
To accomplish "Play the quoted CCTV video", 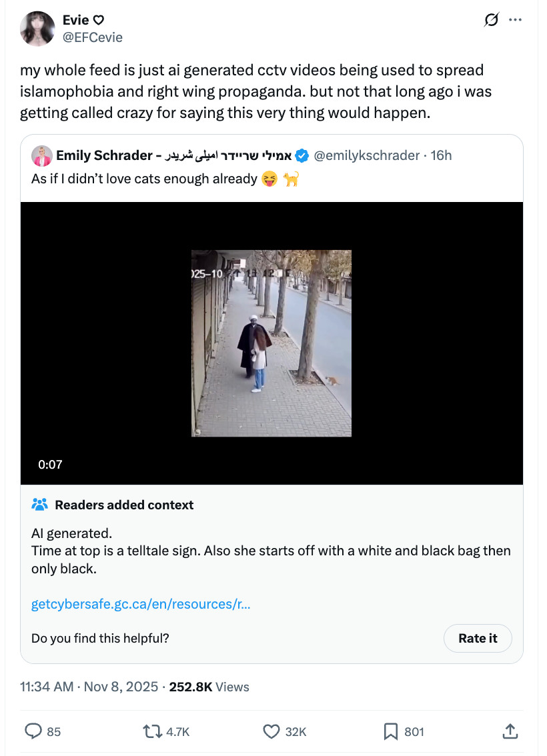I will click(271, 343).
